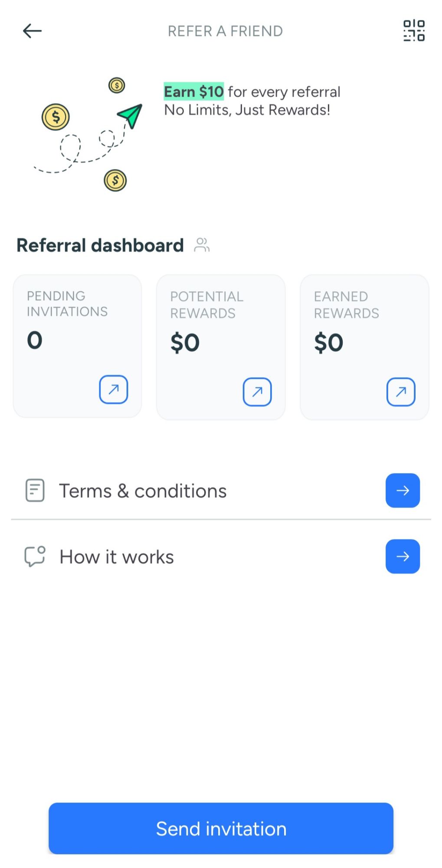Select the Earned Rewards $0 value
The image size is (442, 868).
[329, 342]
